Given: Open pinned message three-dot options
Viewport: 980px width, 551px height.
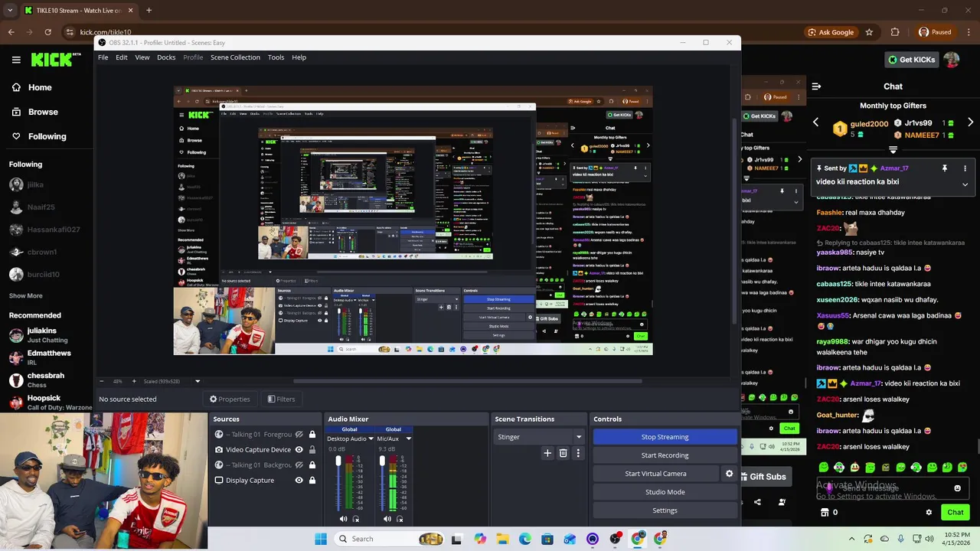Looking at the screenshot, I should tap(965, 168).
